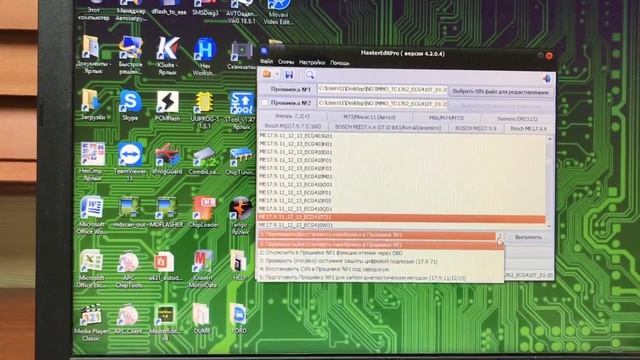640x360 pixels.
Task: Select the first firmware list row ending G01
Action: click(x=402, y=136)
